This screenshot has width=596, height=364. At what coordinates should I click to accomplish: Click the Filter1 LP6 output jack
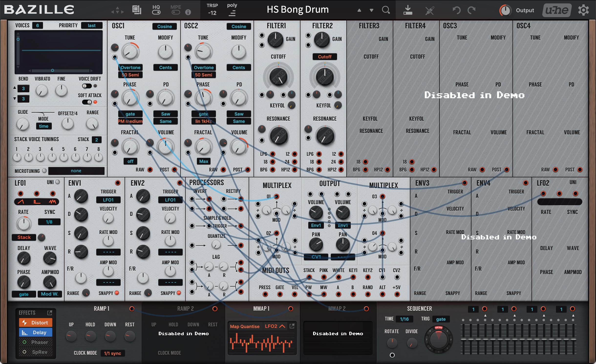273,154
